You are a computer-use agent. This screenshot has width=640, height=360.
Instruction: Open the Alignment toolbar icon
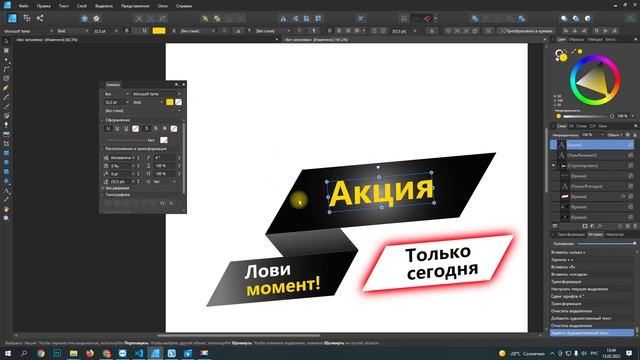pos(361,18)
